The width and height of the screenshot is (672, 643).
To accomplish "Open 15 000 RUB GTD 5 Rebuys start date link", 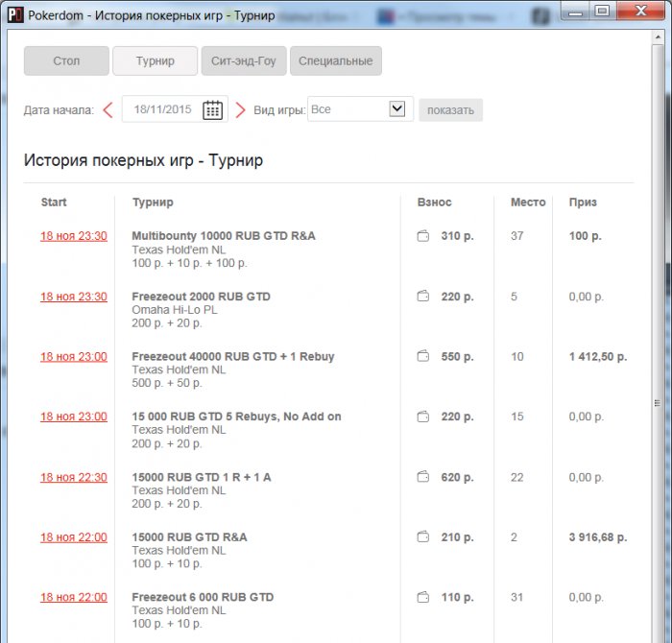I will tap(74, 417).
